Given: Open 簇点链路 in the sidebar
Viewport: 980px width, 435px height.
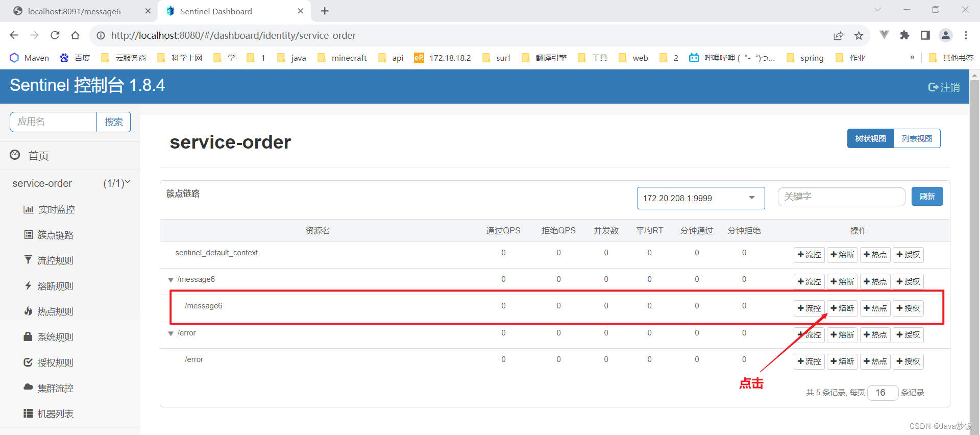Looking at the screenshot, I should pos(49,235).
